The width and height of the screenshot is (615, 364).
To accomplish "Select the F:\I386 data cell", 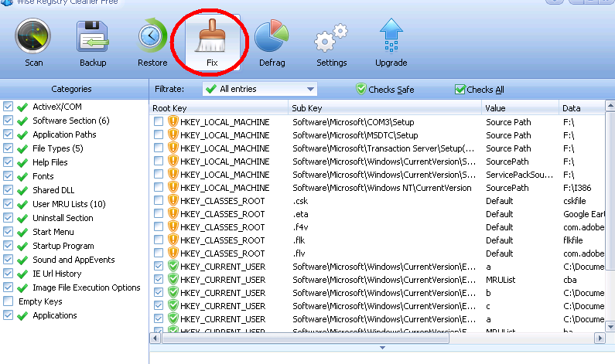I will point(577,188).
